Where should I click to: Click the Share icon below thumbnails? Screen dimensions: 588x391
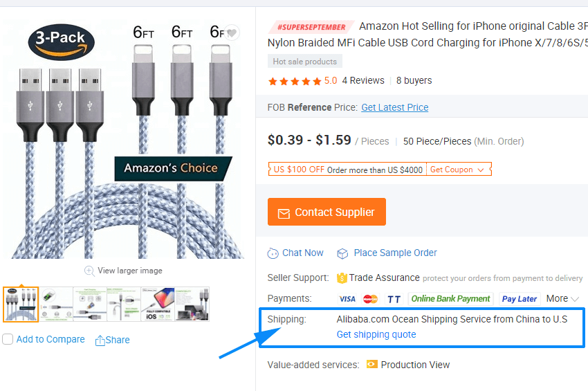(x=100, y=340)
